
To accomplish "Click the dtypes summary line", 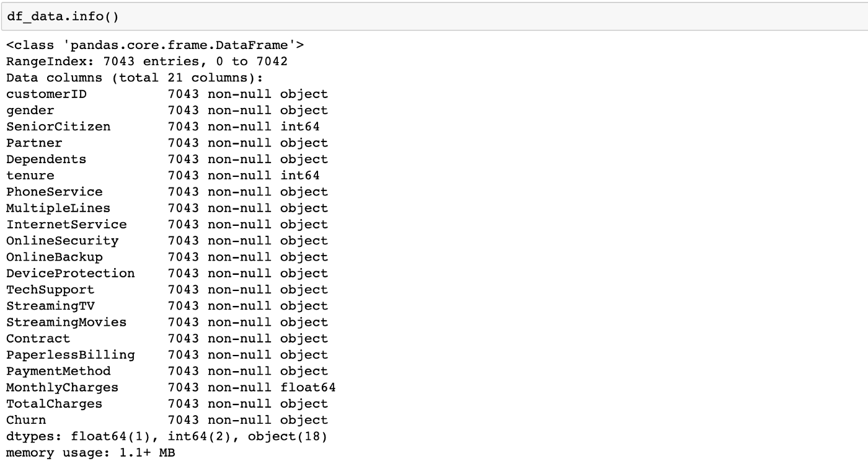I will point(167,437).
